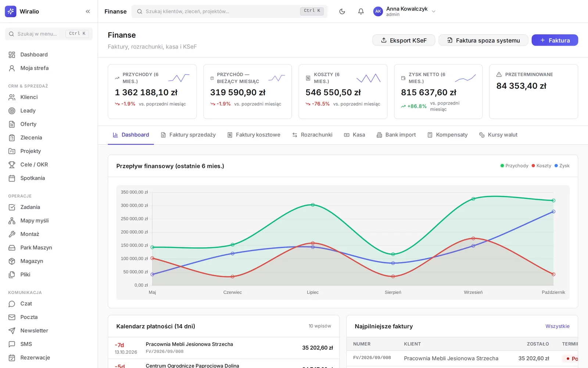588x368 pixels.
Task: Open Poczta mail item
Action: point(49,317)
